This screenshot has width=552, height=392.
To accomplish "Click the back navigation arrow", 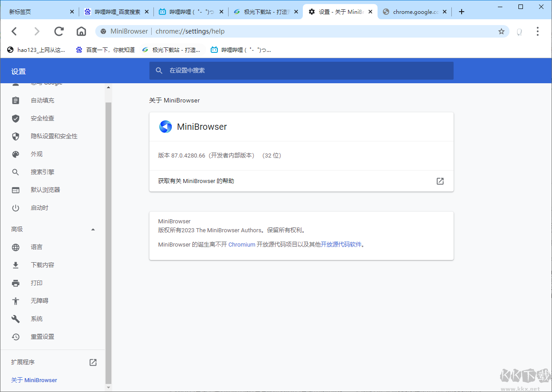I will click(14, 31).
